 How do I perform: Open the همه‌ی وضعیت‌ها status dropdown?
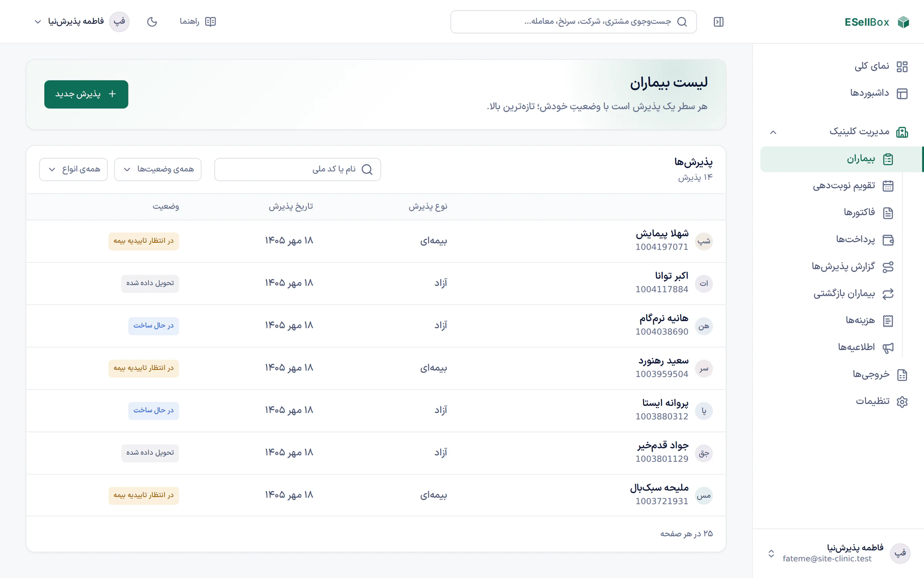158,170
